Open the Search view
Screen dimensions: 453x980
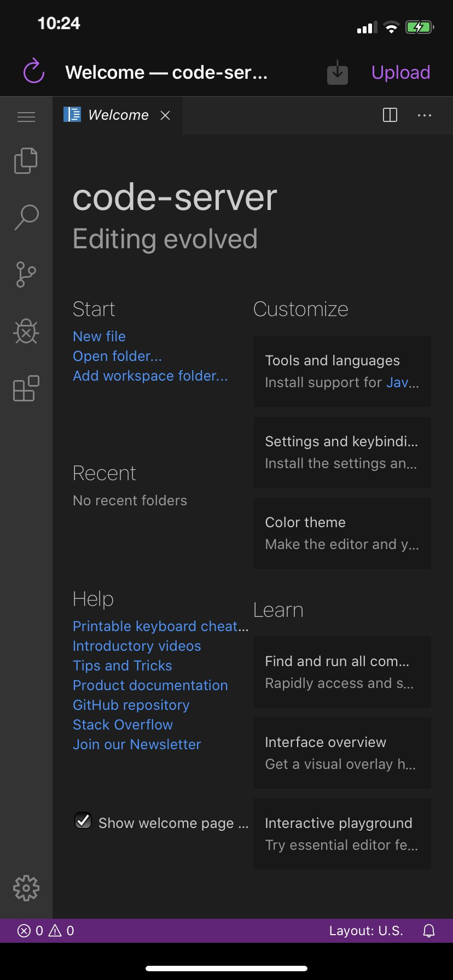(x=26, y=217)
